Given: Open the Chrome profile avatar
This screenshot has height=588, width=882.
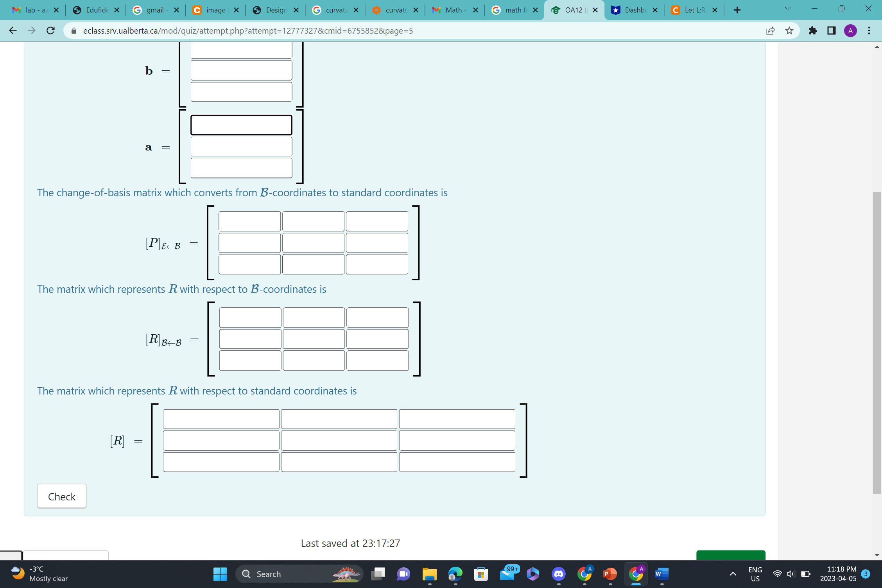Looking at the screenshot, I should [x=851, y=30].
